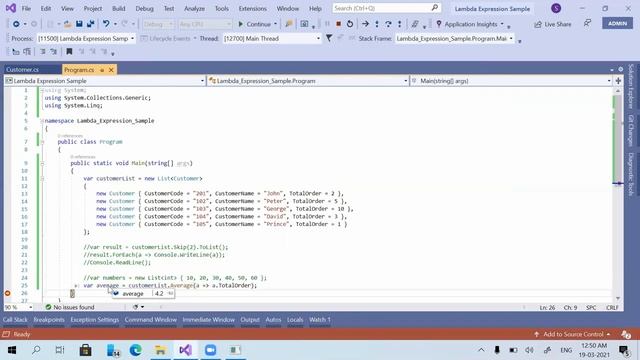Image resolution: width=640 pixels, height=360 pixels.
Task: Click the Open File folder icon
Action: (x=68, y=24)
